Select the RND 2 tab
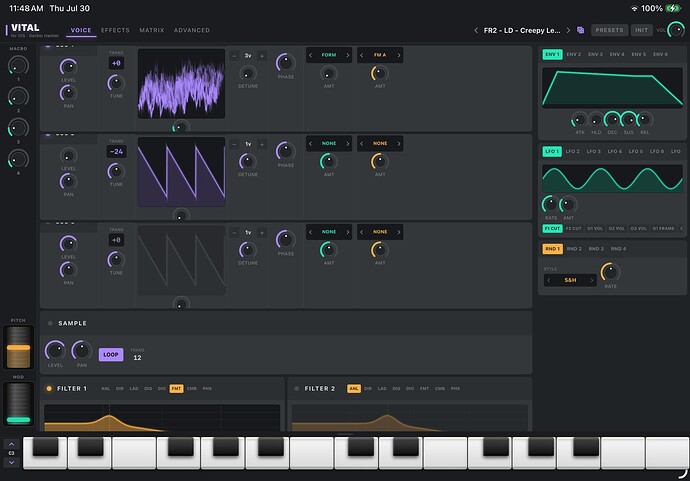Screen dimensions: 690x481 (574, 249)
